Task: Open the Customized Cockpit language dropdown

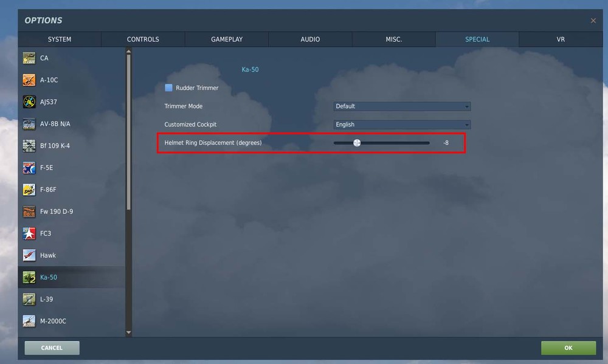Action: click(x=402, y=125)
